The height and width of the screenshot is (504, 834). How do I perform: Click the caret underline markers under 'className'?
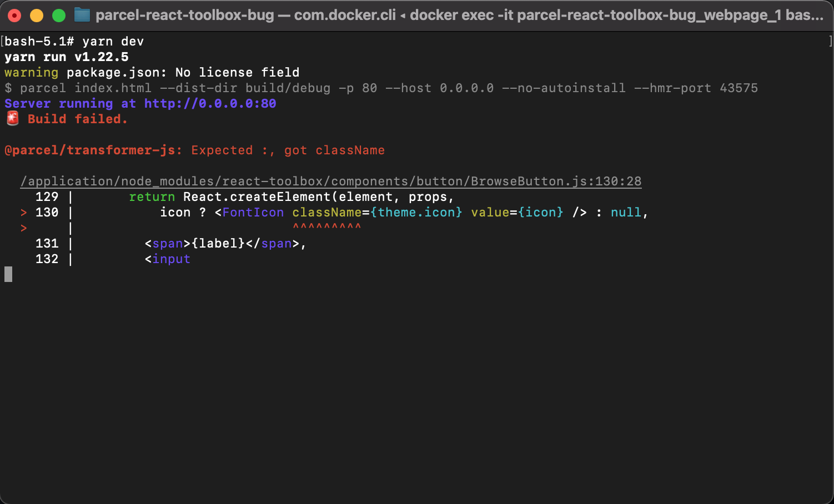(327, 226)
